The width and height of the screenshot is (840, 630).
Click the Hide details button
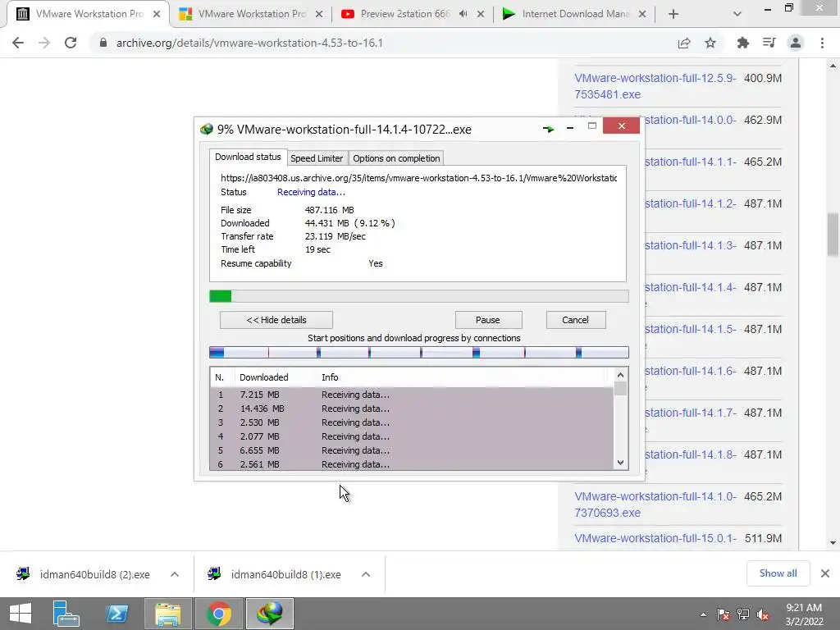point(276,320)
